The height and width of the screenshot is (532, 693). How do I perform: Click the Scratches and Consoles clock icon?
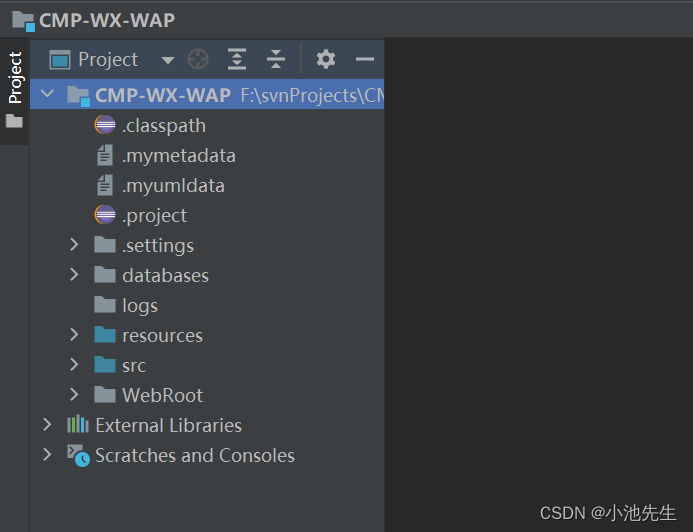[x=78, y=455]
